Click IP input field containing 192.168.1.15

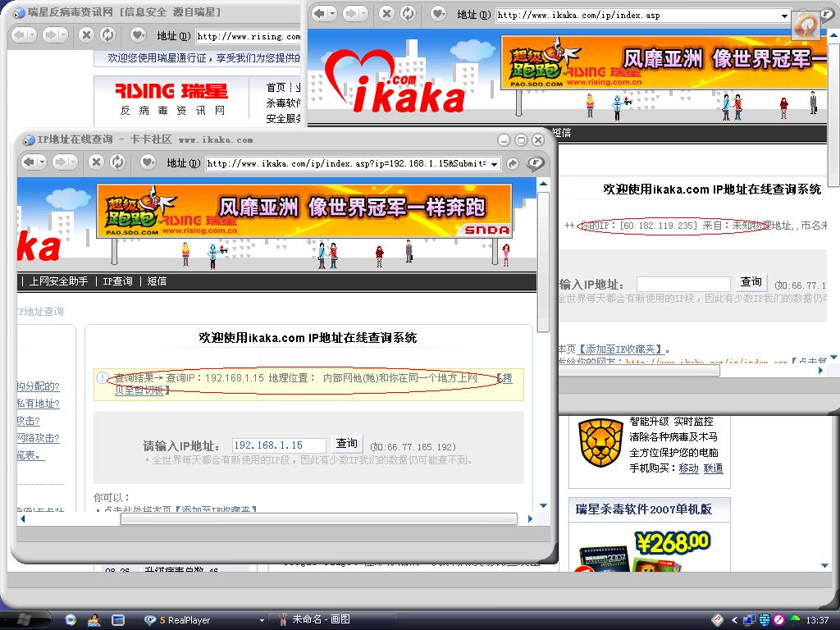click(x=279, y=445)
